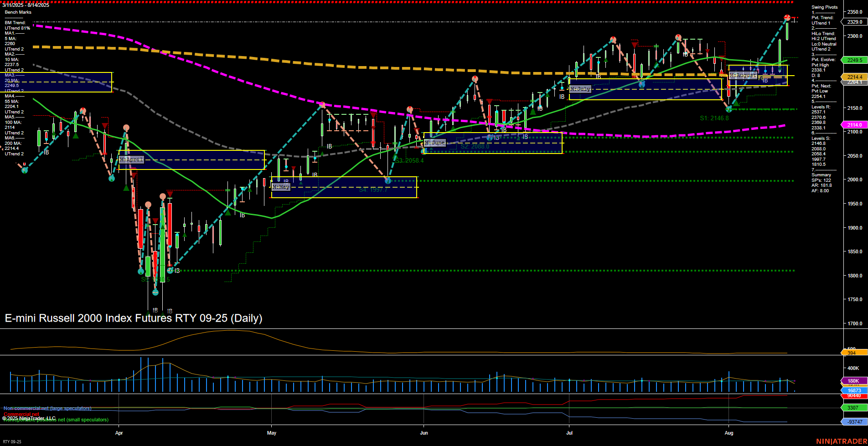
Task: Click the white 2329.0 current price marker
Action: coord(855,21)
